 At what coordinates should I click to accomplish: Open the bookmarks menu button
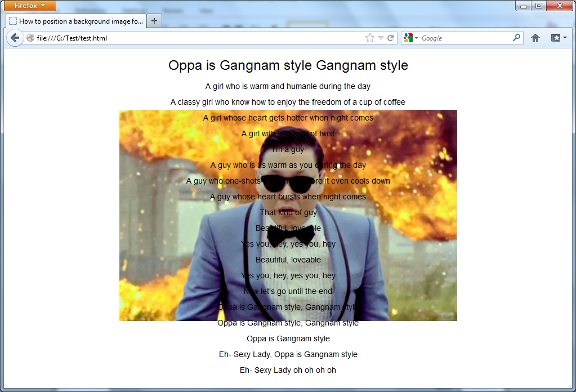tap(559, 38)
